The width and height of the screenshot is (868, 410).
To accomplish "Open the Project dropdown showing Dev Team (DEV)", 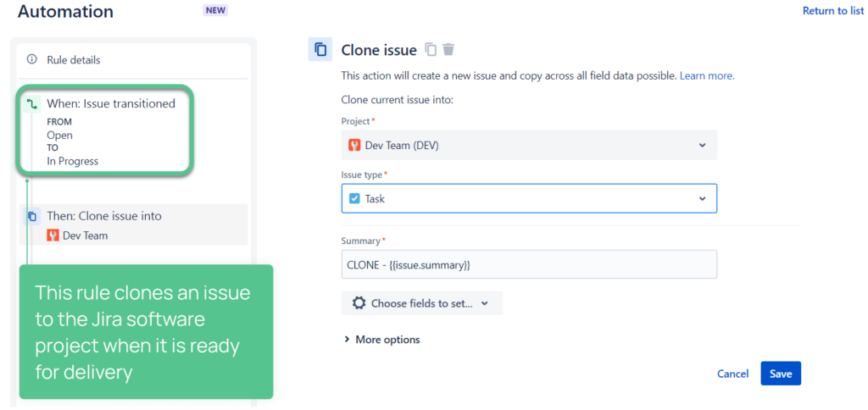I will (x=529, y=145).
